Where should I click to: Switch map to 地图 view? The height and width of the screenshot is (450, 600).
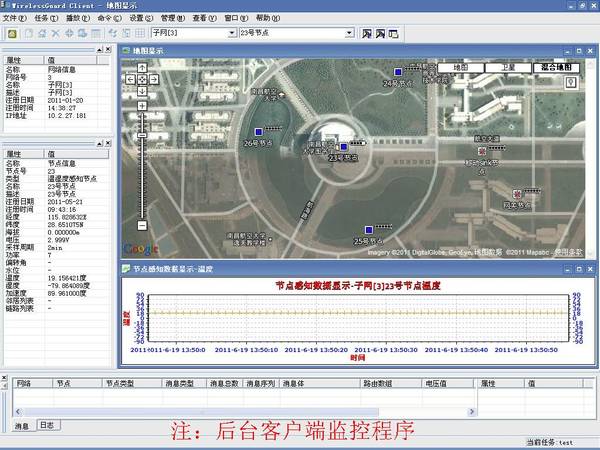click(461, 68)
